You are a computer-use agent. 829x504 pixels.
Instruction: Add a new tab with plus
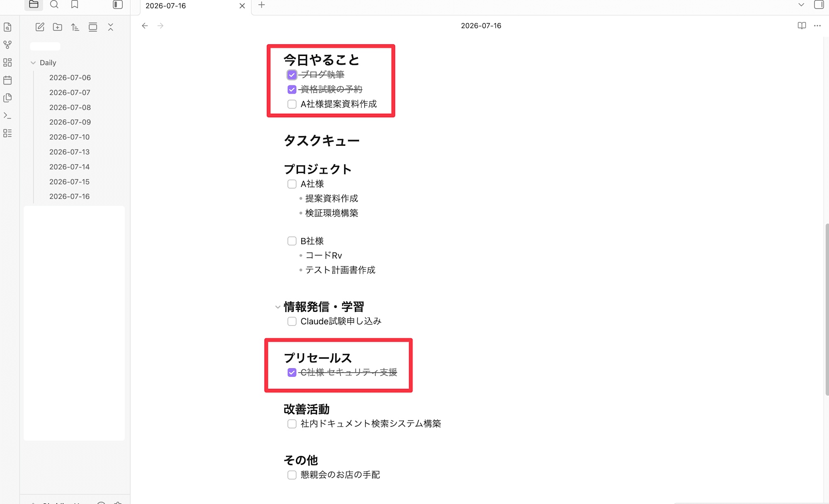(x=262, y=5)
